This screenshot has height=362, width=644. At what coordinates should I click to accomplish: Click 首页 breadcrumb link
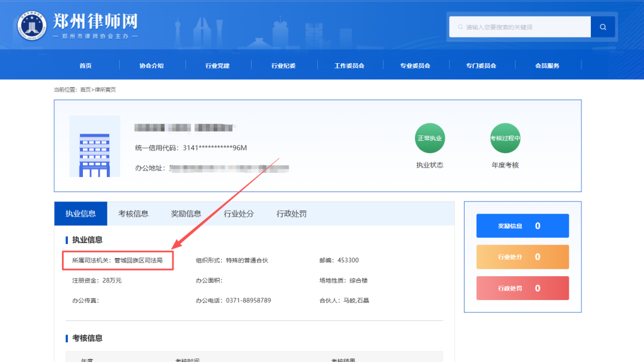[85, 89]
